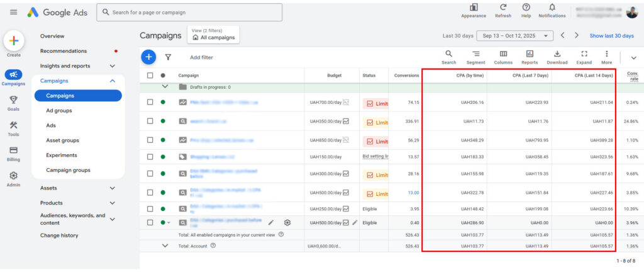Expand the Assets section in the sidebar
Screen dimensions: 644x272
point(112,188)
